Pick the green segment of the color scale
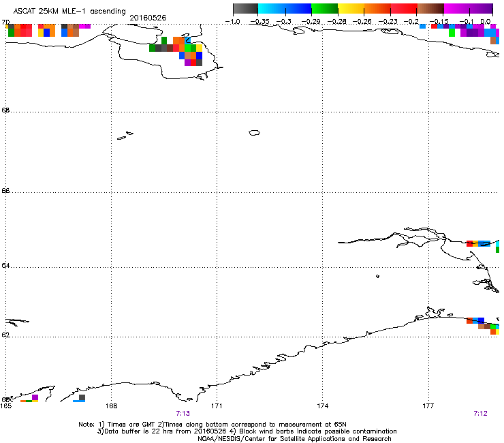504x443 pixels. pos(325,9)
